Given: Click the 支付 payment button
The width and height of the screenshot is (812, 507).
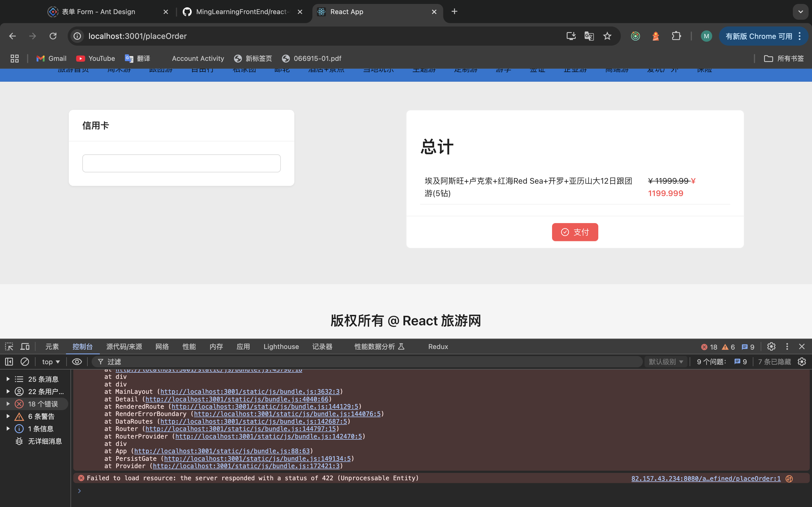Looking at the screenshot, I should click(x=575, y=232).
